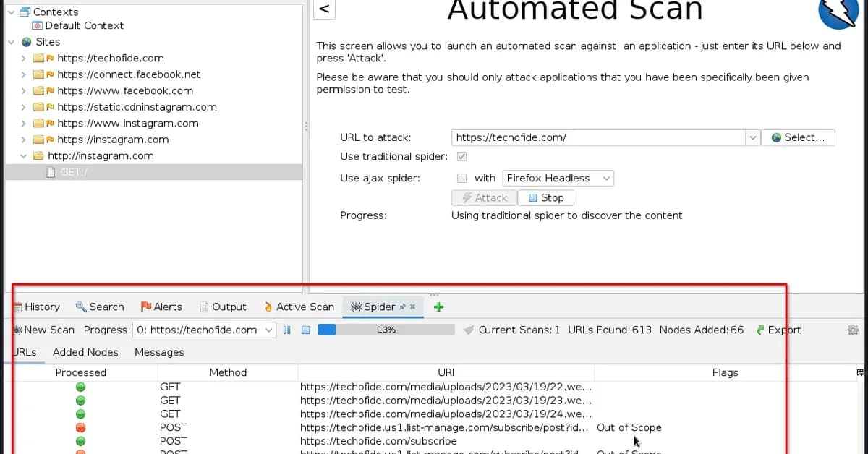The image size is (868, 454).
Task: Click the back '<' button
Action: 325,9
